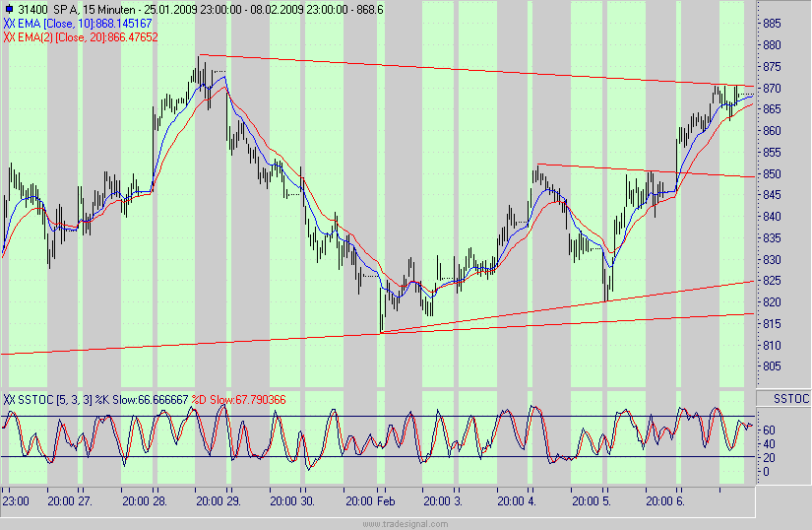The width and height of the screenshot is (812, 530).
Task: Click price axis value 815
Action: pos(772,324)
